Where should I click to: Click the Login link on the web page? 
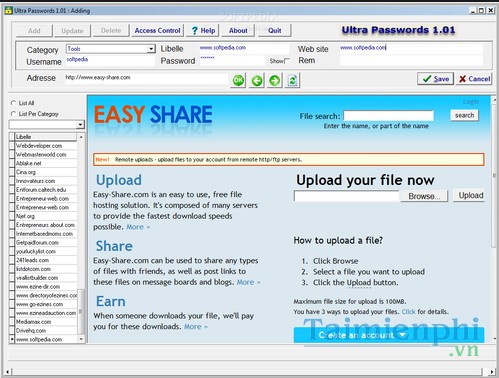pos(471,102)
